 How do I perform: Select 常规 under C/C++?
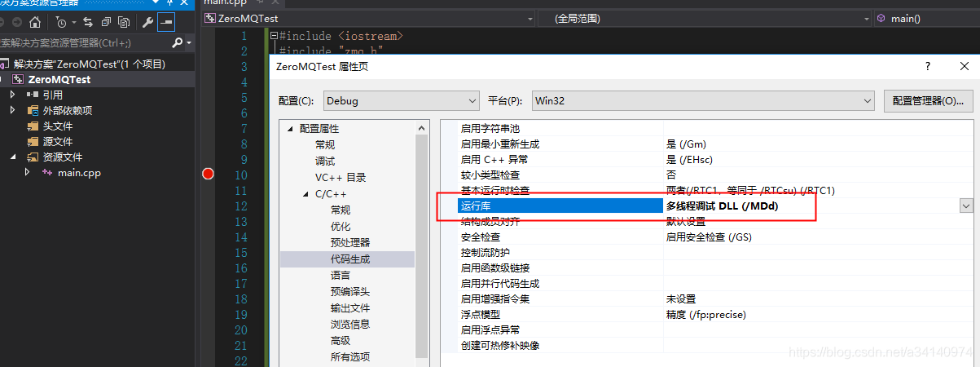click(341, 210)
